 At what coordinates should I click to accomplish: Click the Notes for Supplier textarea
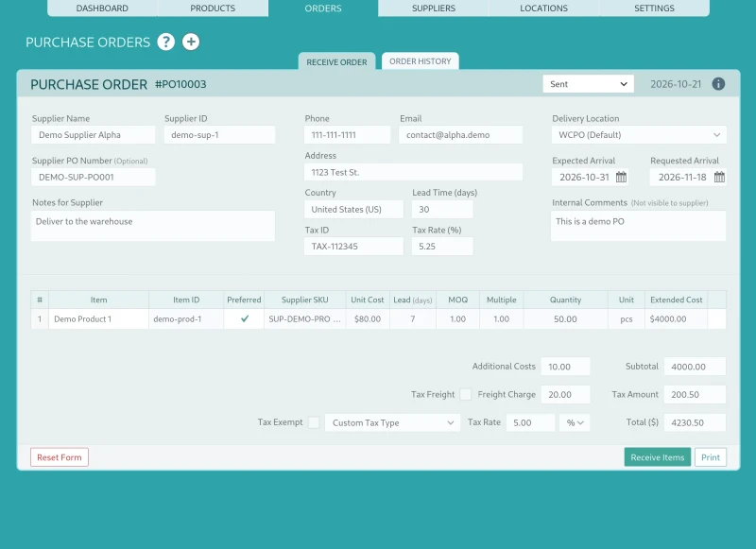click(x=153, y=226)
